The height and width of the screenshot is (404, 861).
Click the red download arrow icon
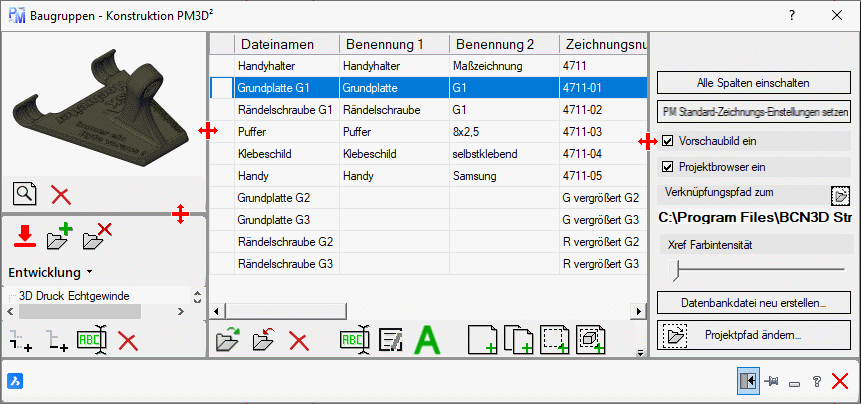(26, 236)
